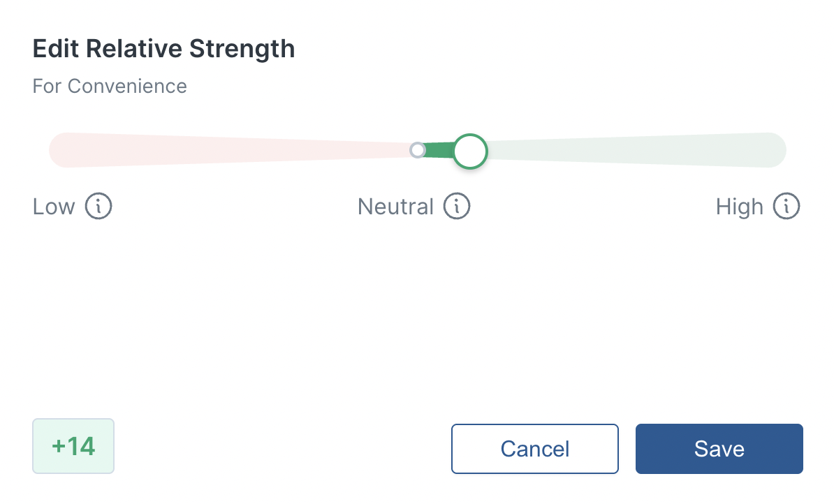Viewport: 834px width, 504px height.
Task: Click the filled green track segment
Action: 440,151
